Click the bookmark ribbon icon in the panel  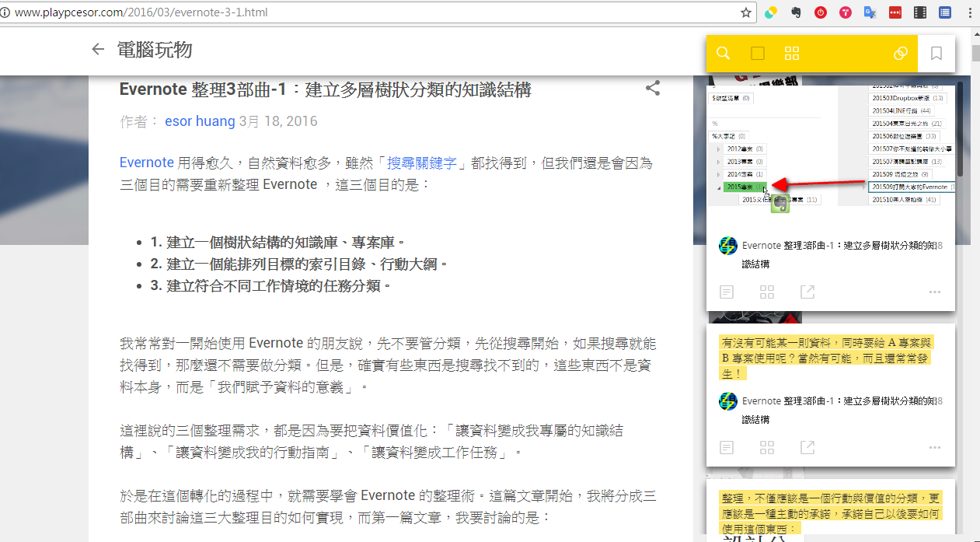tap(936, 53)
